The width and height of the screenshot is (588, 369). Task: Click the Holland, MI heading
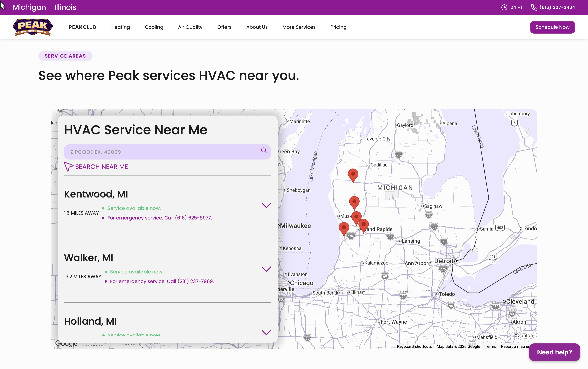[x=90, y=321]
